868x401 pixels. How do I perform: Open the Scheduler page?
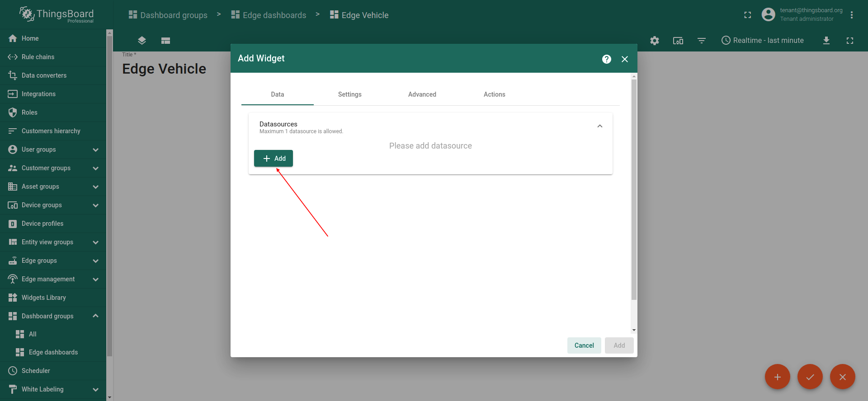53,371
